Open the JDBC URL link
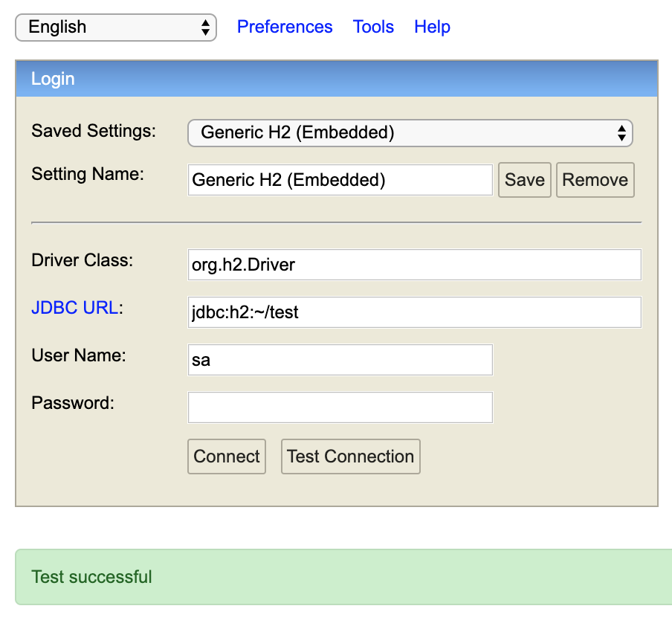The height and width of the screenshot is (629, 672). point(74,307)
